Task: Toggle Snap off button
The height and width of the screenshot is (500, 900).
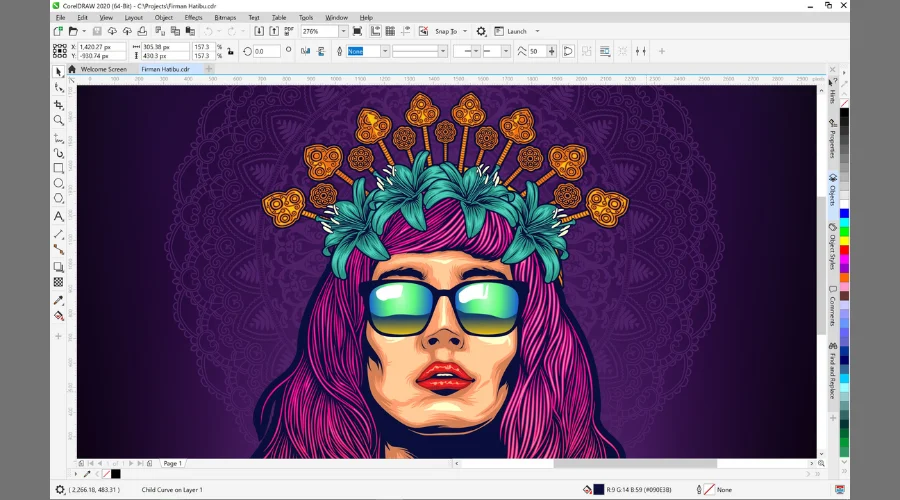Action: (x=424, y=31)
